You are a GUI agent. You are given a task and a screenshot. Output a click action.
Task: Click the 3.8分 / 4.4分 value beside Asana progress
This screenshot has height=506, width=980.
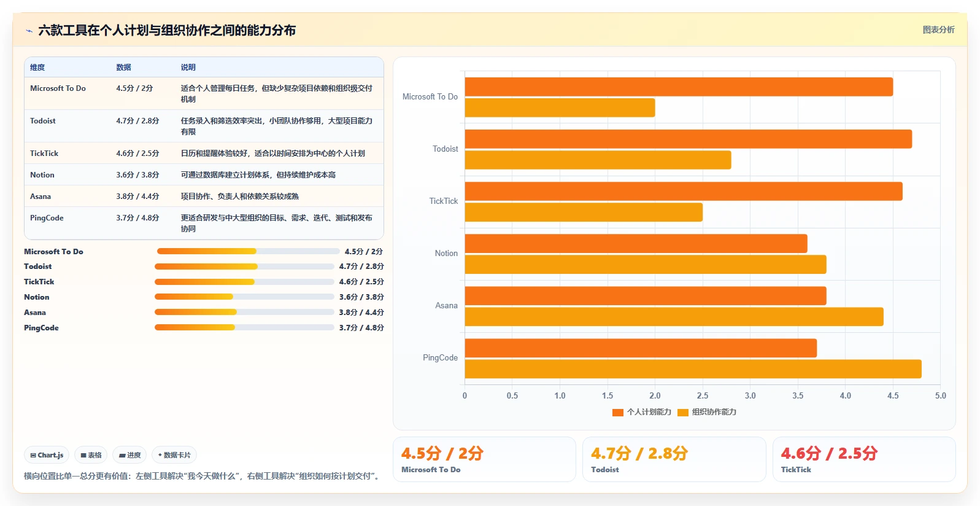pyautogui.click(x=361, y=313)
